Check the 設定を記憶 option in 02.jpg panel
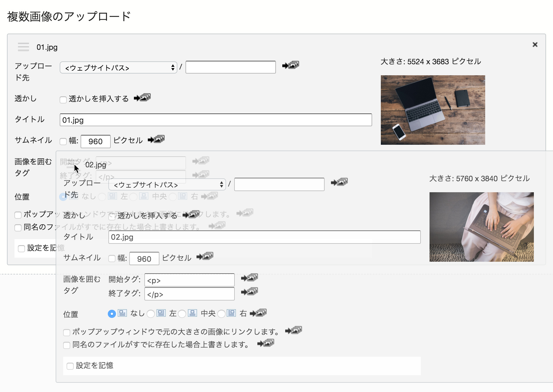This screenshot has height=392, width=553. (70, 366)
